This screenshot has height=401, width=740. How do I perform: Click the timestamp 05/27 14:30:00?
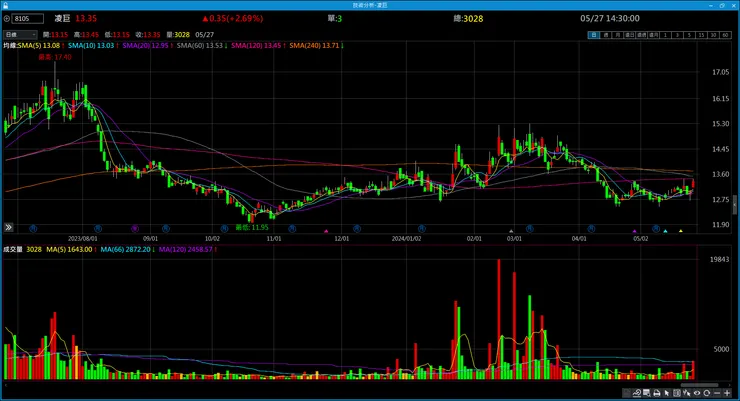coord(610,18)
